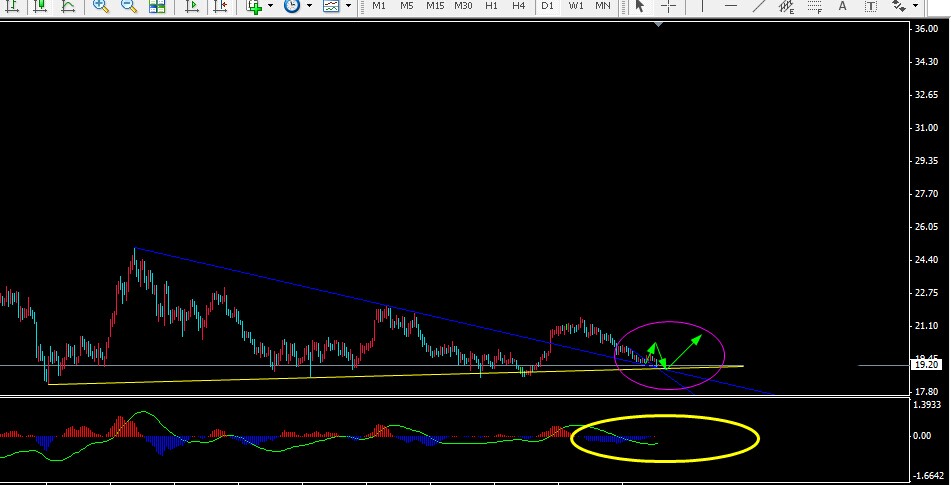Select H1 timeframe
This screenshot has width=951, height=485.
[491, 5]
